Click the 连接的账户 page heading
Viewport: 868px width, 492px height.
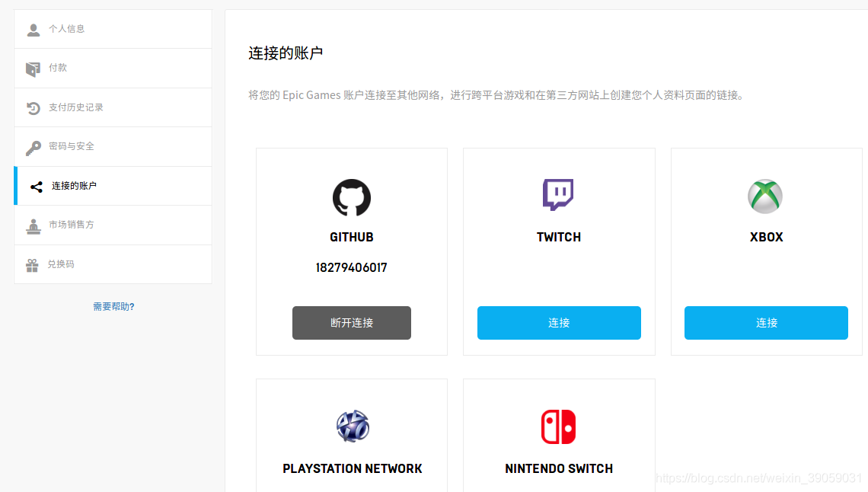coord(286,53)
